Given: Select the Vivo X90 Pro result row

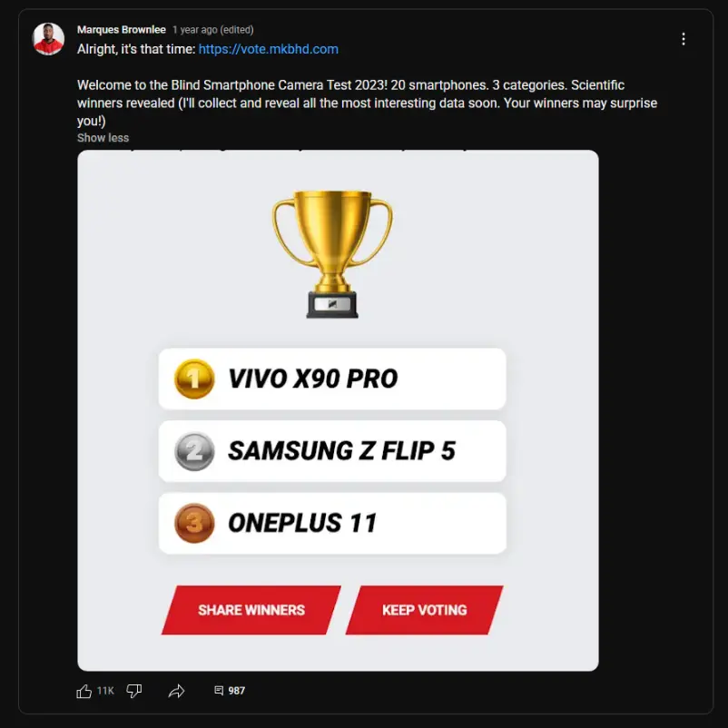Looking at the screenshot, I should point(332,379).
